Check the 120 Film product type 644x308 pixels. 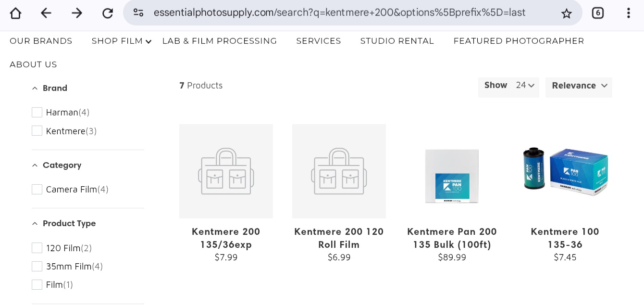[x=37, y=248]
